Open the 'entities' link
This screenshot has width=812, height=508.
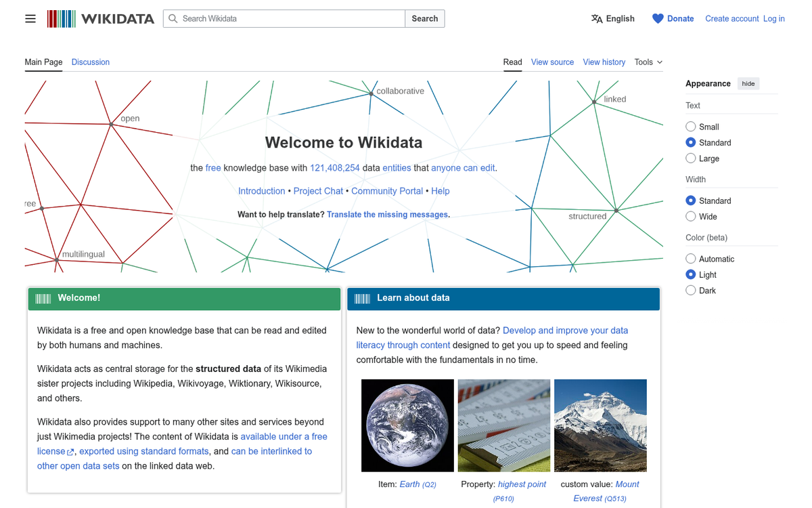[397, 168]
